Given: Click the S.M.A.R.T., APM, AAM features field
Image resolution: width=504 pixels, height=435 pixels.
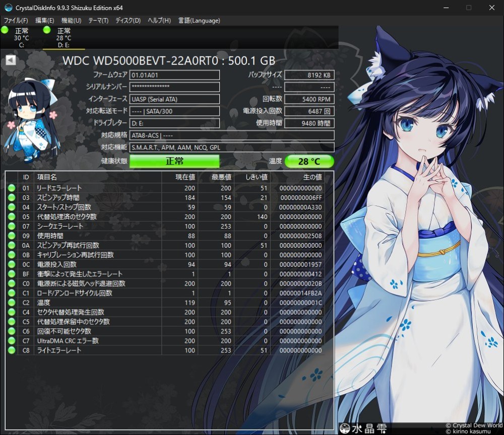Looking at the screenshot, I should click(x=232, y=148).
